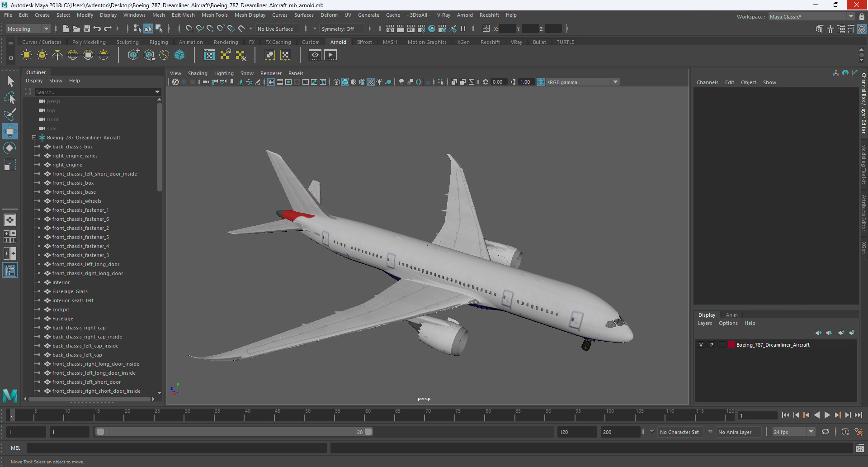868x467 pixels.
Task: Toggle textured display in viewport toolbar
Action: tap(371, 82)
